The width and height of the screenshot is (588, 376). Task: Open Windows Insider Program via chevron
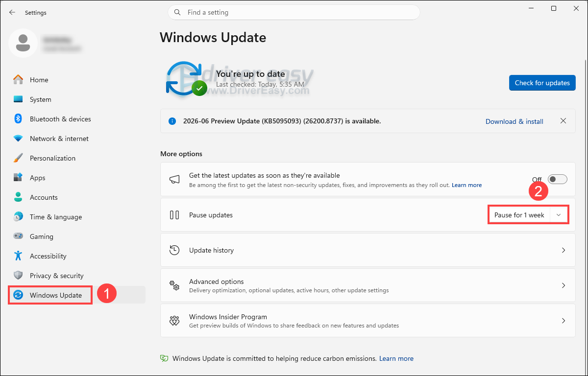563,321
